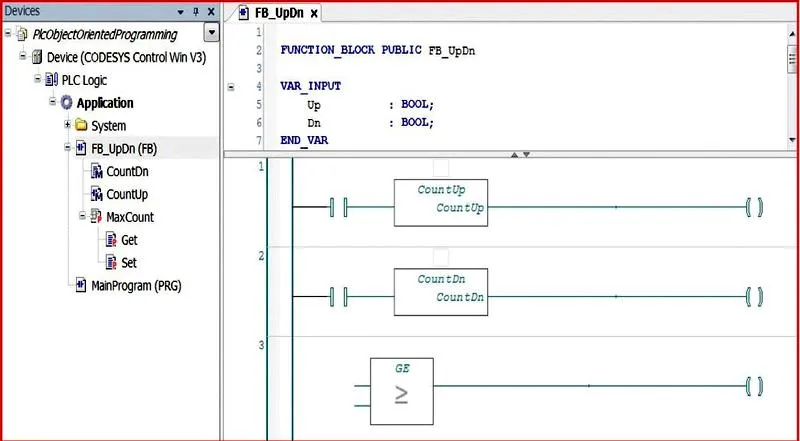
Task: Select the CountDn box in rung 2
Action: [x=441, y=292]
